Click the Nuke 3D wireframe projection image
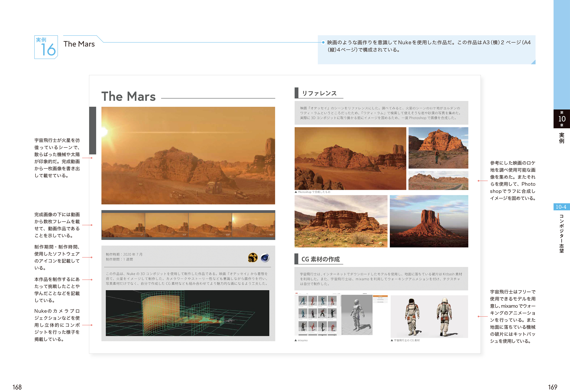Image resolution: width=570 pixels, height=392 pixels. pyautogui.click(x=187, y=313)
